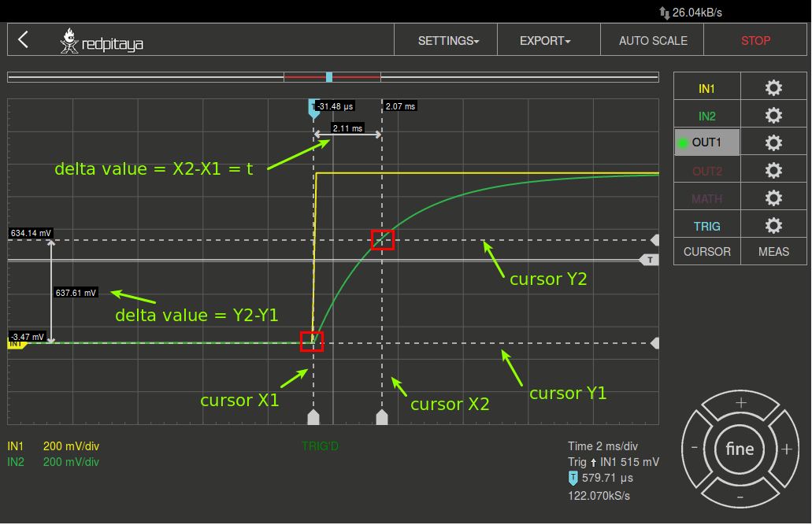Click the blue handle on buffer overview bar

(329, 77)
